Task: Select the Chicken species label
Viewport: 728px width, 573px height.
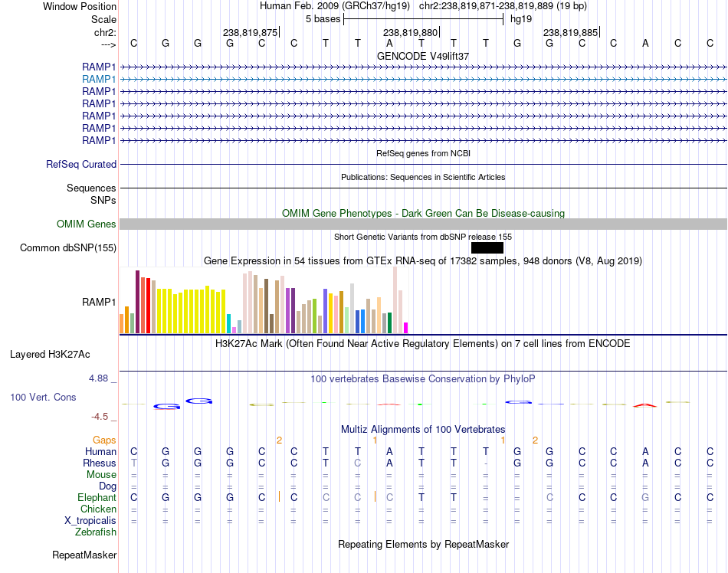Action: pyautogui.click(x=98, y=509)
